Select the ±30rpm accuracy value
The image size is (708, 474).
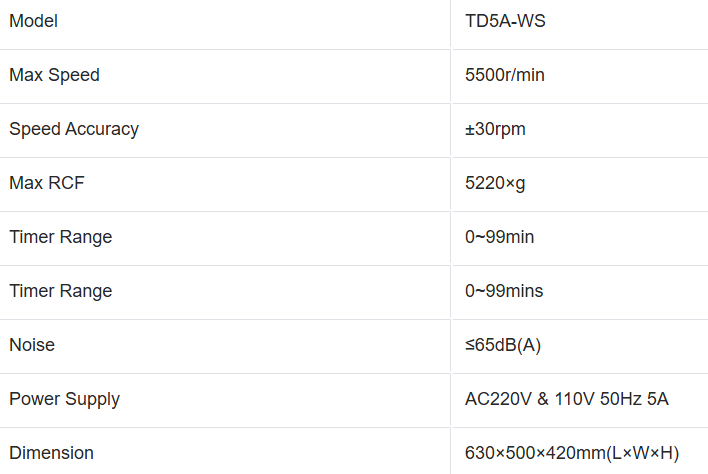click(495, 129)
